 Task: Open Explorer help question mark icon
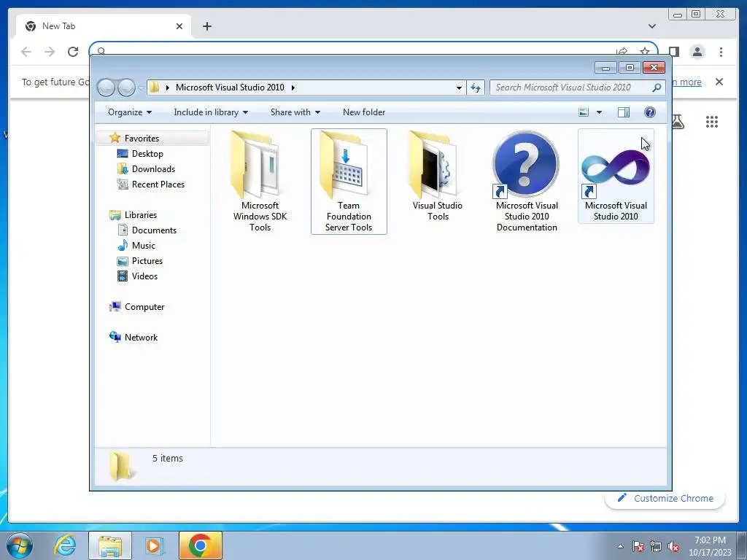[x=650, y=112]
